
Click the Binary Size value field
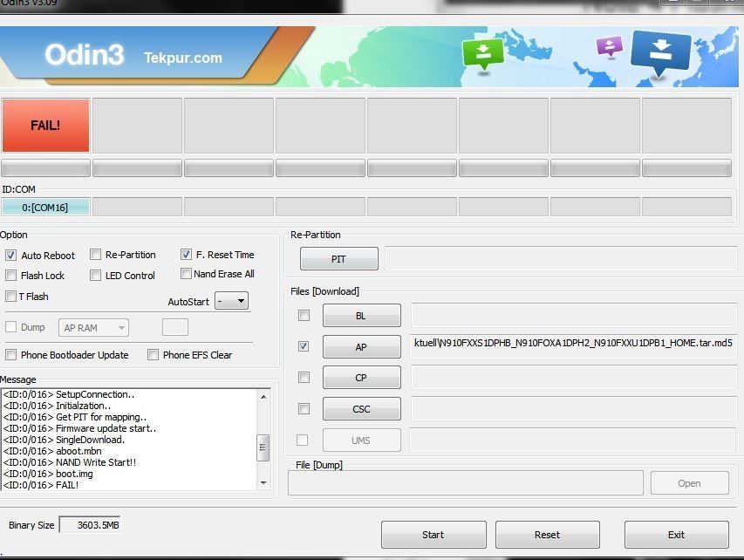click(90, 525)
